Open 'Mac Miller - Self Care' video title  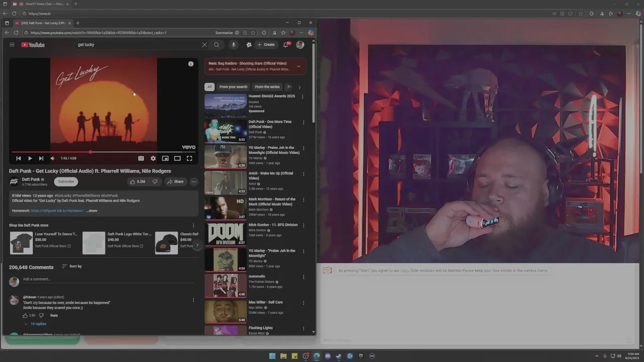click(266, 302)
